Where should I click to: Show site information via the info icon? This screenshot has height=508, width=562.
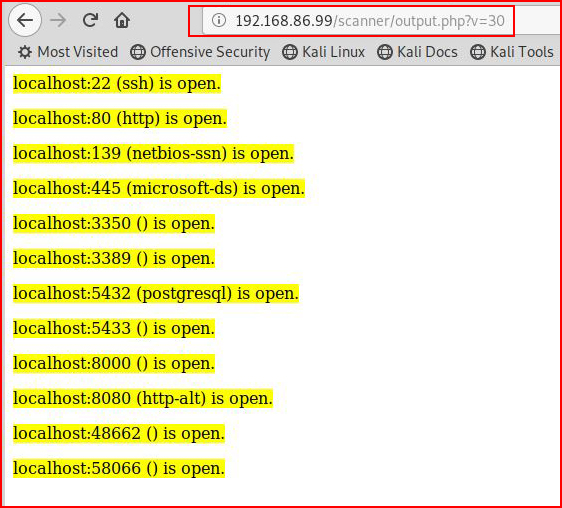[x=219, y=20]
